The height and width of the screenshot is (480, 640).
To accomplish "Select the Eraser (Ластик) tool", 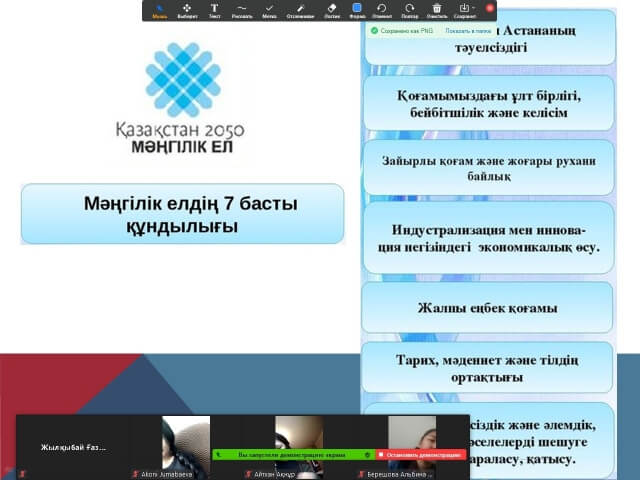I will [332, 11].
